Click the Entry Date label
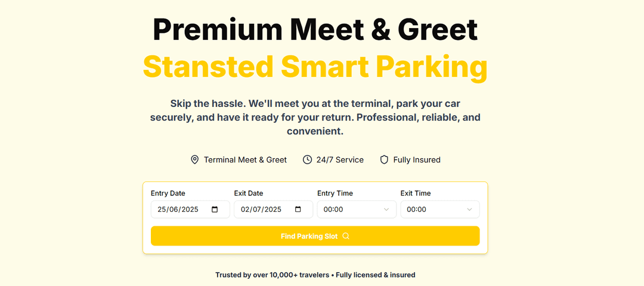 pos(168,193)
